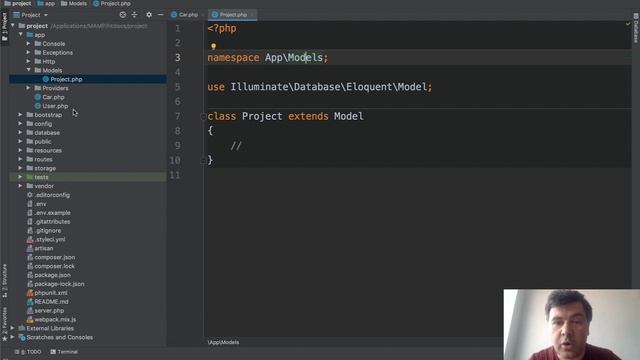Expand the Providers folder
640x360 pixels.
tap(28, 88)
